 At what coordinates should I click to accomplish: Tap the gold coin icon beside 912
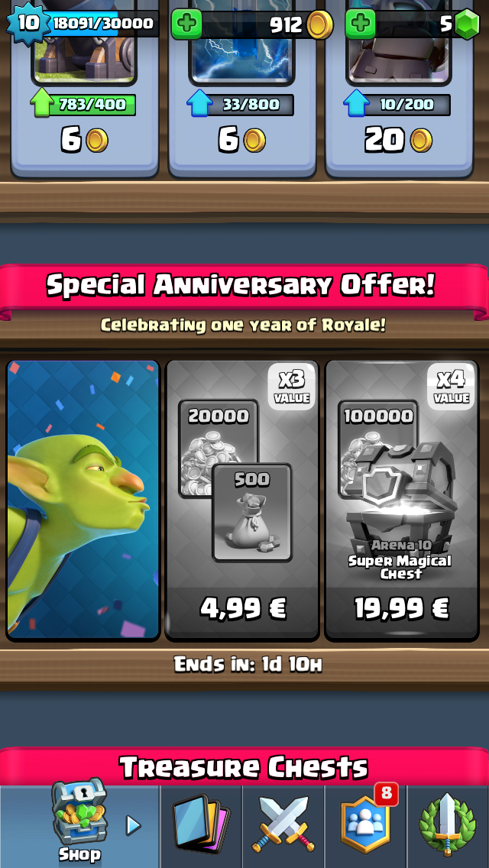point(320,24)
